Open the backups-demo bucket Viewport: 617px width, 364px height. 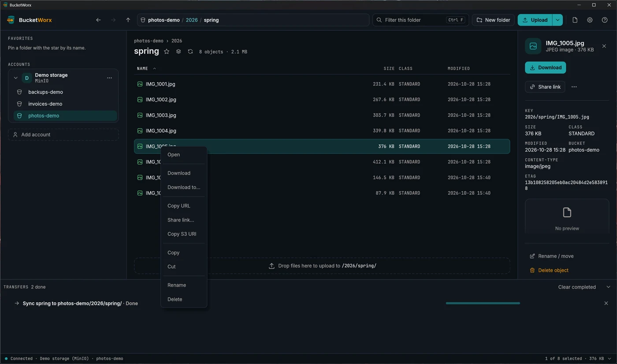pos(65,92)
